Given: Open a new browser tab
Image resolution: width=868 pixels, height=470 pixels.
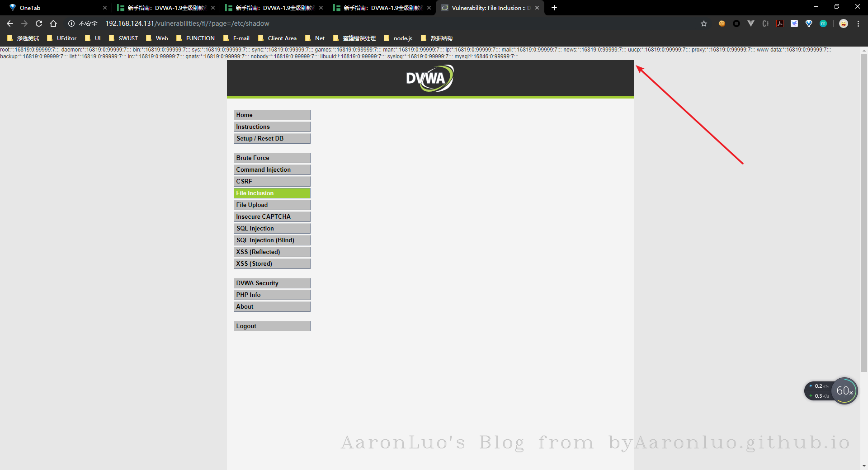Looking at the screenshot, I should coord(554,8).
